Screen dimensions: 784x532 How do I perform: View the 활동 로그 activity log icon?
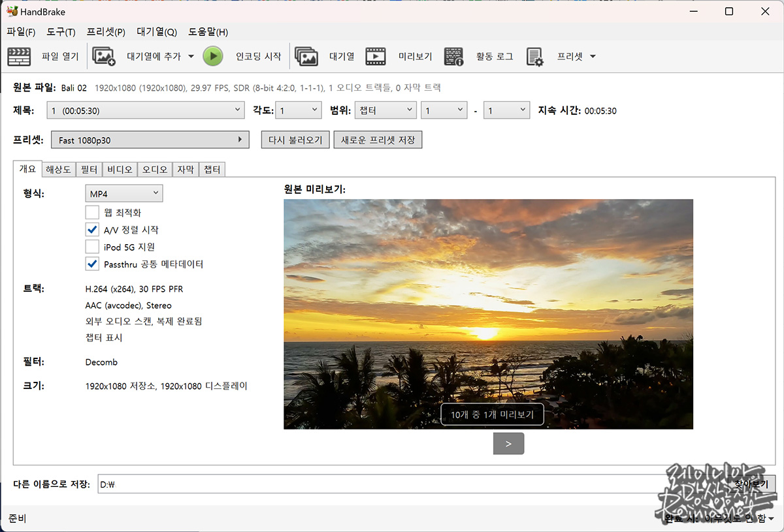coord(454,56)
